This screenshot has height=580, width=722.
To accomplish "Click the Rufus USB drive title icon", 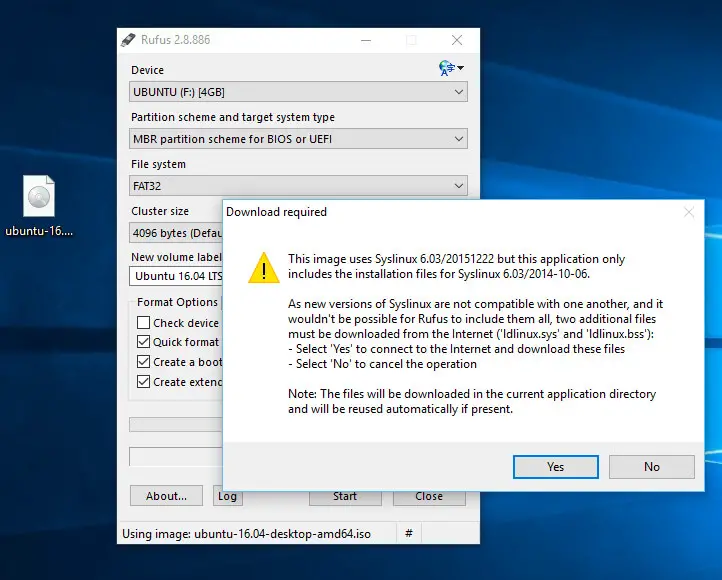I will pyautogui.click(x=128, y=40).
